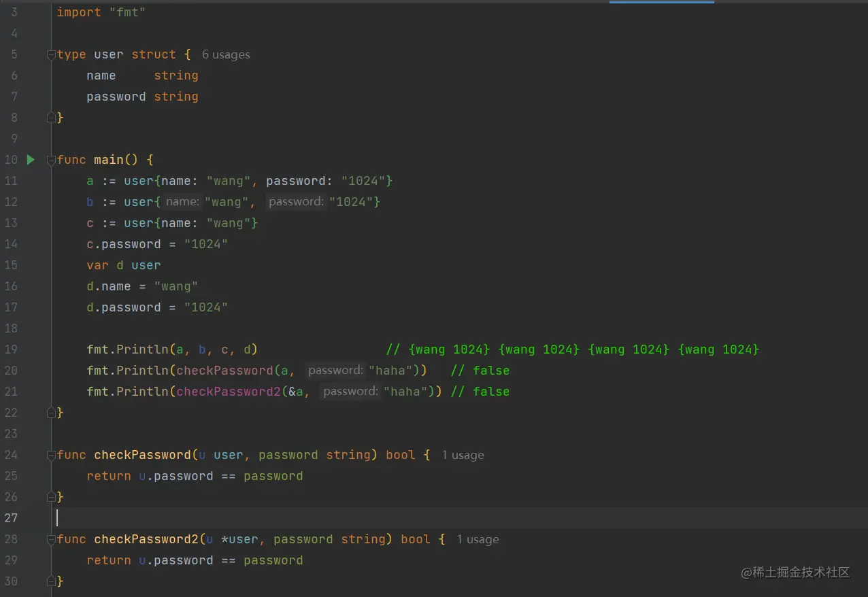Click 'c.password' assignment on line 14

pyautogui.click(x=157, y=244)
